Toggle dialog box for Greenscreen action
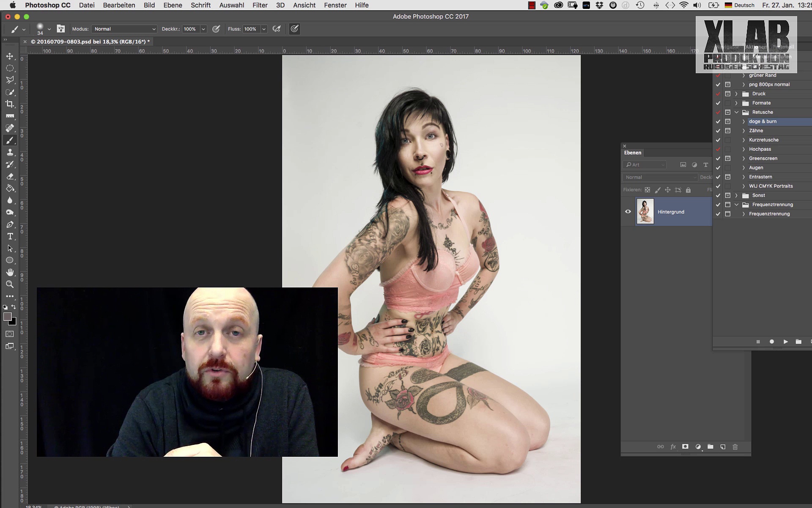Screen dimensions: 812x508 [x=728, y=158]
